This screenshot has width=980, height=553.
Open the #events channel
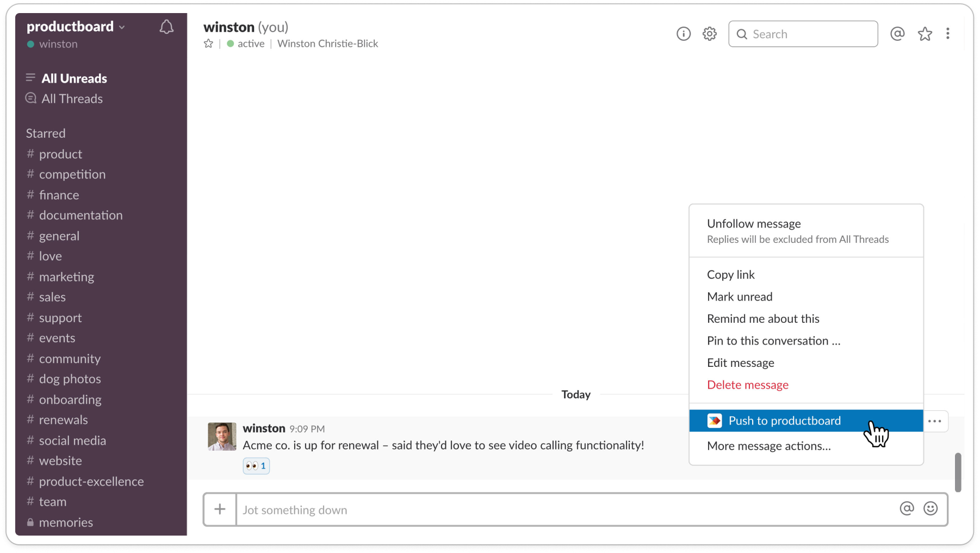[x=51, y=337]
